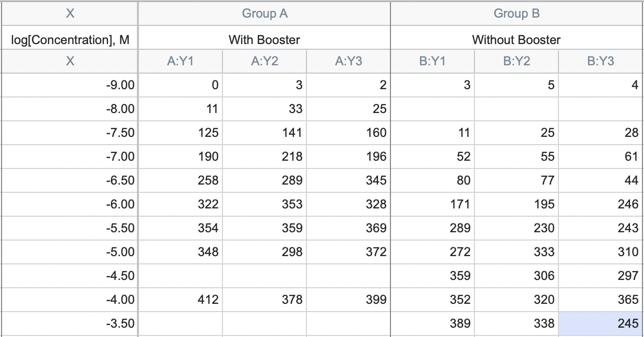Viewport: 644px width, 337px height.
Task: Click the A:Y3 subcolumn header
Action: pos(348,61)
